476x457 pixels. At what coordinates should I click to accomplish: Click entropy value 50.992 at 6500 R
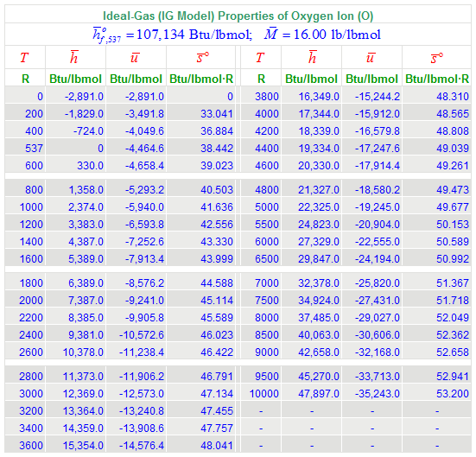click(x=453, y=259)
